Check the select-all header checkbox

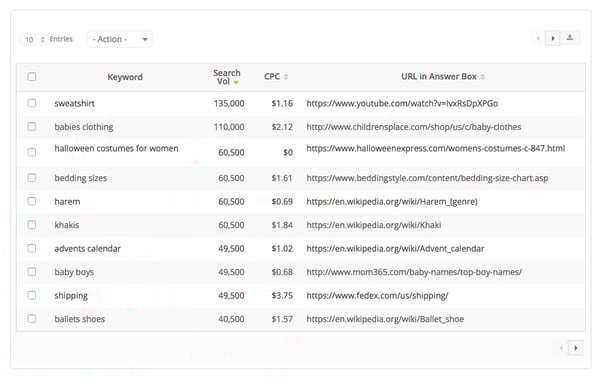click(x=32, y=77)
